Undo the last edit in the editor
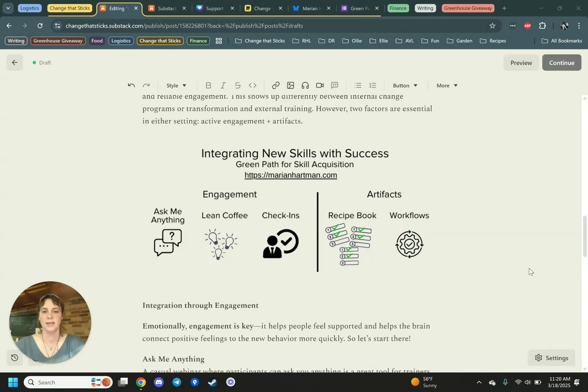The image size is (588, 392). click(x=131, y=85)
